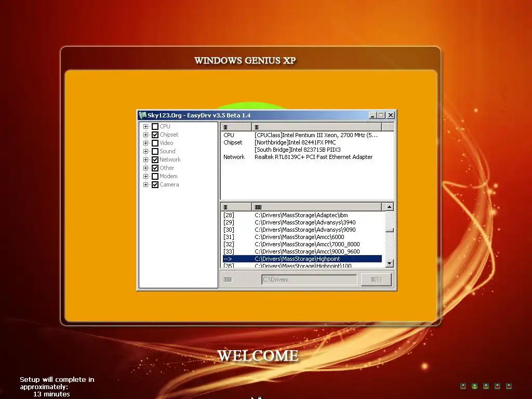The height and width of the screenshot is (399, 532).
Task: Expand the Other tree node
Action: 145,168
